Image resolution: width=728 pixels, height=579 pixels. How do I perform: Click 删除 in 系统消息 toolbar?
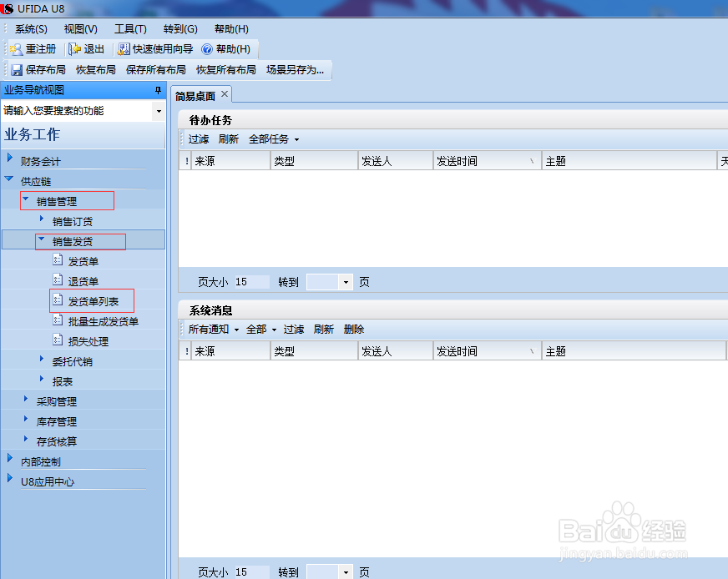click(x=354, y=330)
